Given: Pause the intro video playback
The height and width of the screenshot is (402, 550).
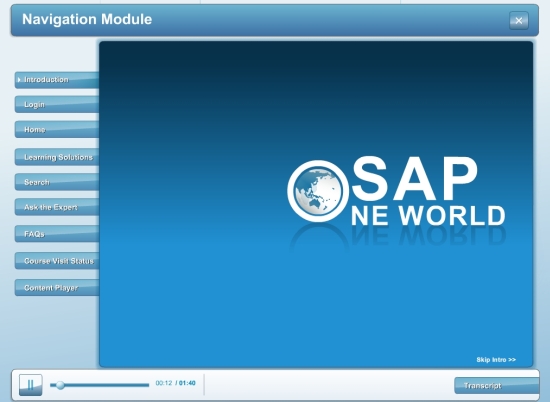Looking at the screenshot, I should [31, 385].
